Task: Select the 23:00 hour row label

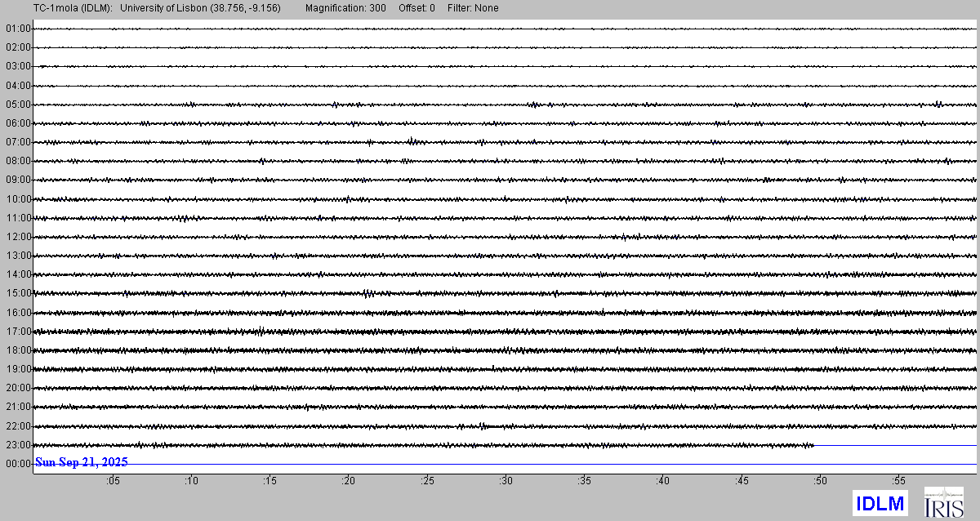Action: tap(17, 445)
